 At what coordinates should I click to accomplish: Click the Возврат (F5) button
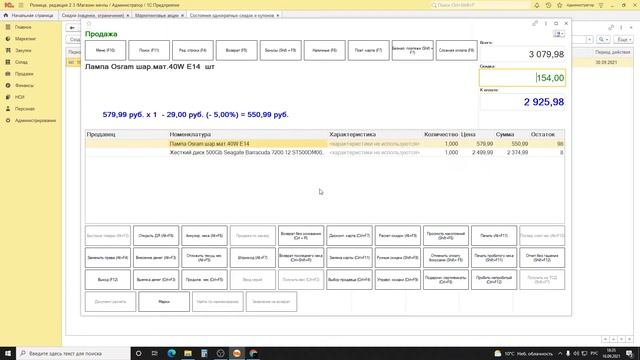237,50
